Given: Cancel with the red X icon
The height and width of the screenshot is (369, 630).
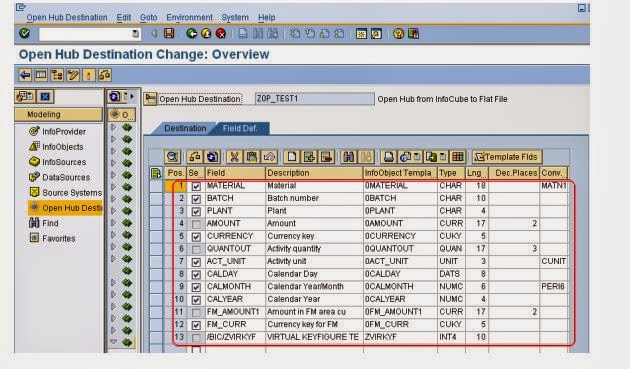Looking at the screenshot, I should pyautogui.click(x=221, y=33).
